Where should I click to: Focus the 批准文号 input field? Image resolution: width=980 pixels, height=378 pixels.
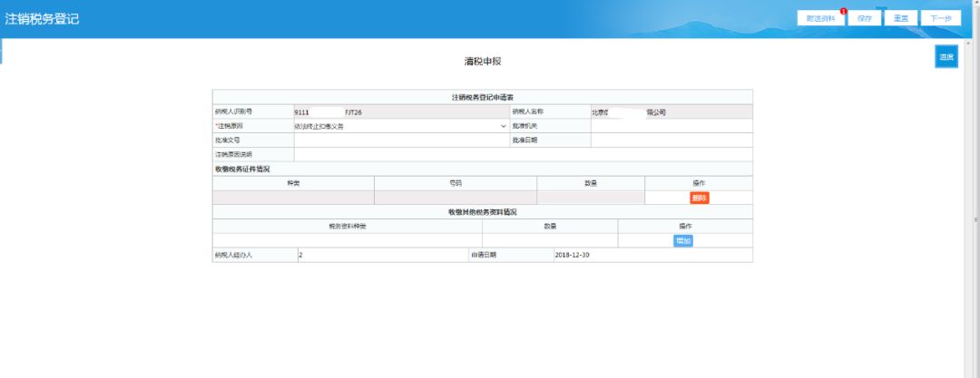[x=402, y=141]
